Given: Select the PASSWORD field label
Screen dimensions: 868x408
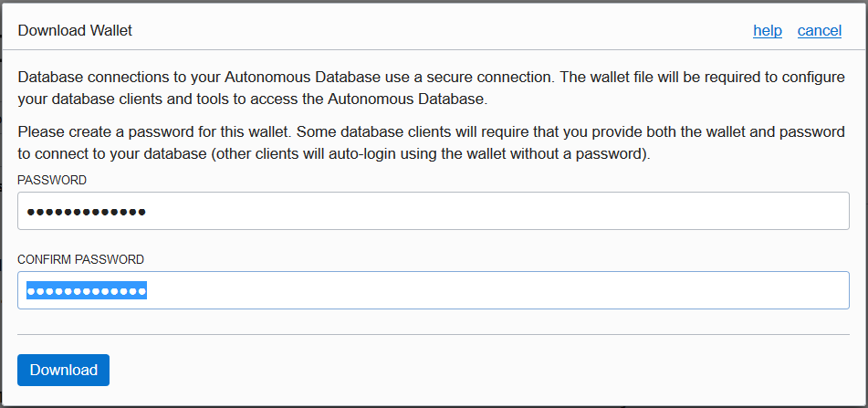Looking at the screenshot, I should [x=52, y=181].
